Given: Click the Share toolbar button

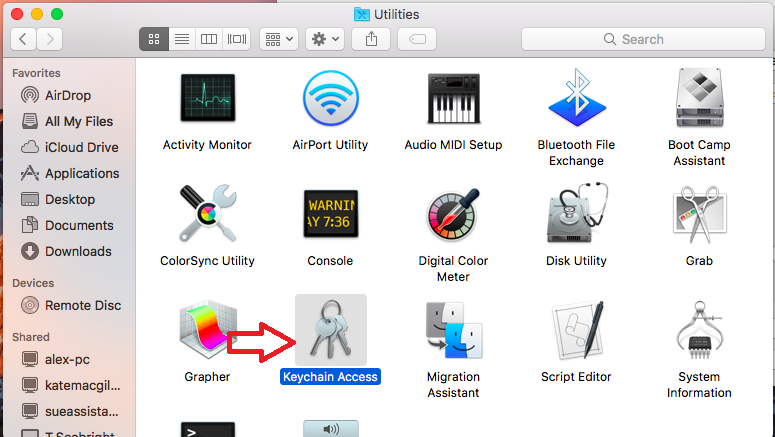Looking at the screenshot, I should pyautogui.click(x=371, y=39).
